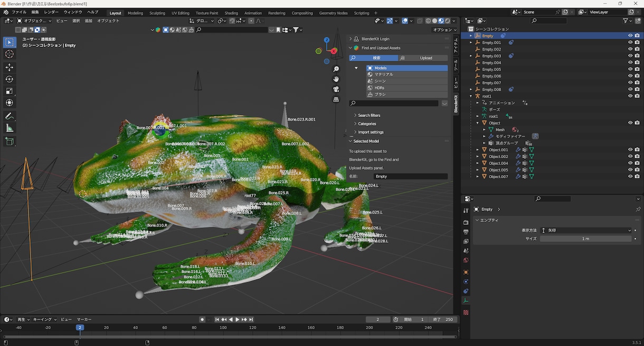This screenshot has width=644, height=346.
Task: Open the 表示方法 display type dropdown
Action: click(586, 230)
